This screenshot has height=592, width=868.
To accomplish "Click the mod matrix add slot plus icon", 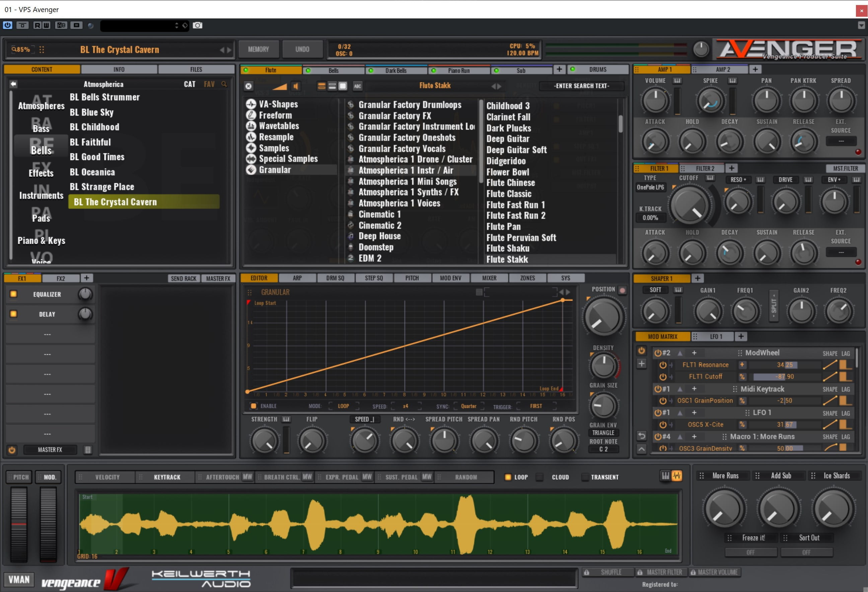I will pos(641,363).
